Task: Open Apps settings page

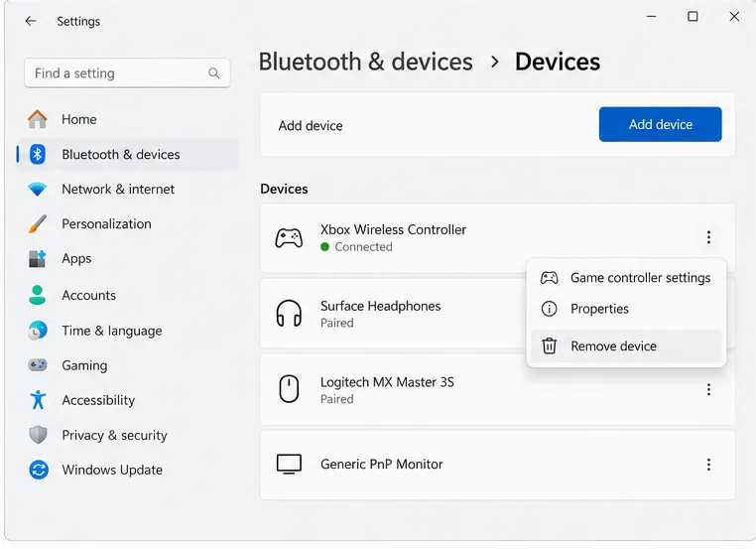Action: point(128,258)
